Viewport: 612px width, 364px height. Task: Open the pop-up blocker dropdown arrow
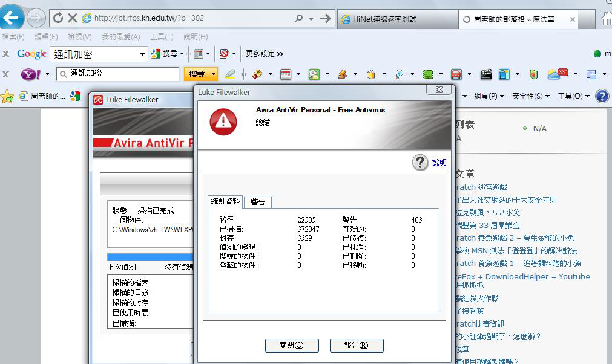(234, 54)
